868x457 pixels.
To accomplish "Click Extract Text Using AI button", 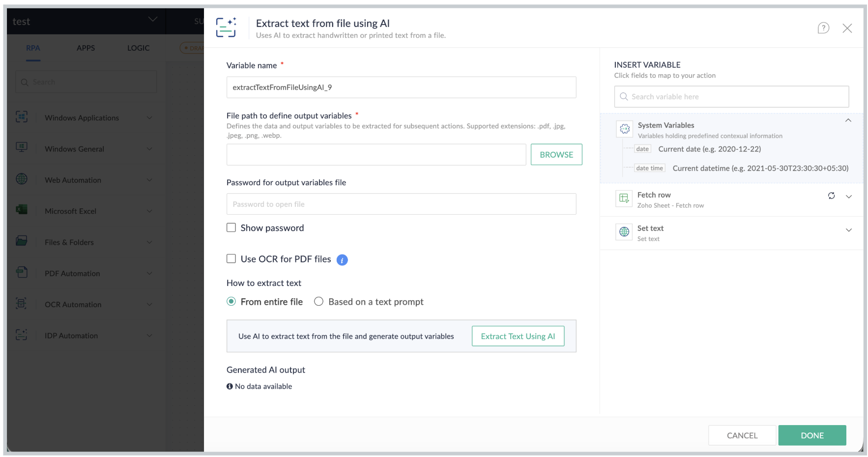I will pos(518,336).
